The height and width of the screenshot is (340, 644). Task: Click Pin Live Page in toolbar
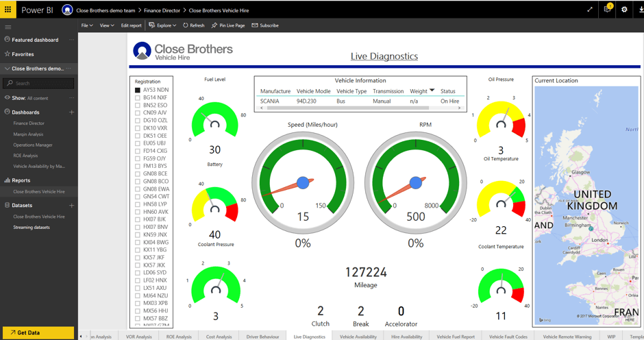click(x=228, y=25)
